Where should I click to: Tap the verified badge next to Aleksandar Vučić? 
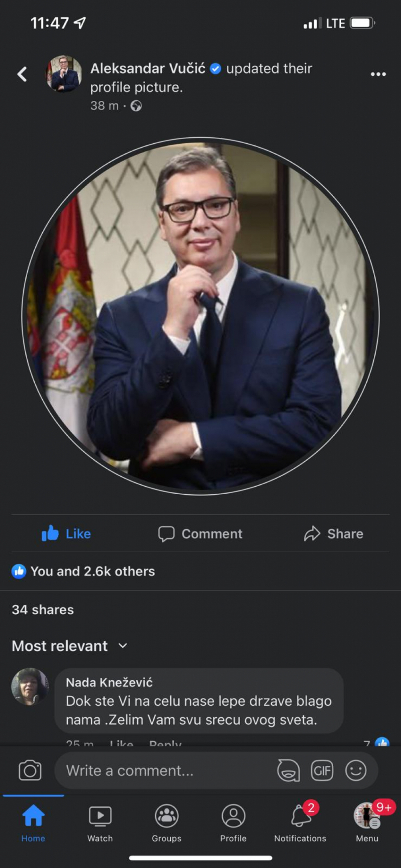point(216,68)
